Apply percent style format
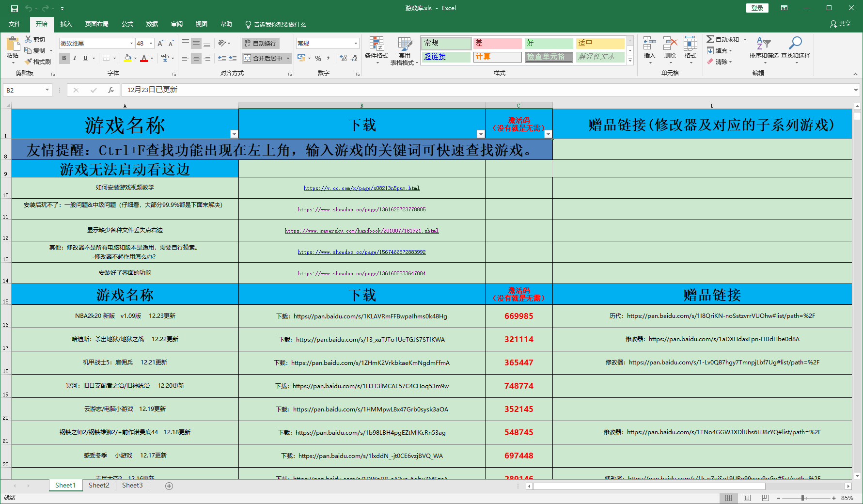Image resolution: width=863 pixels, height=504 pixels. point(318,58)
